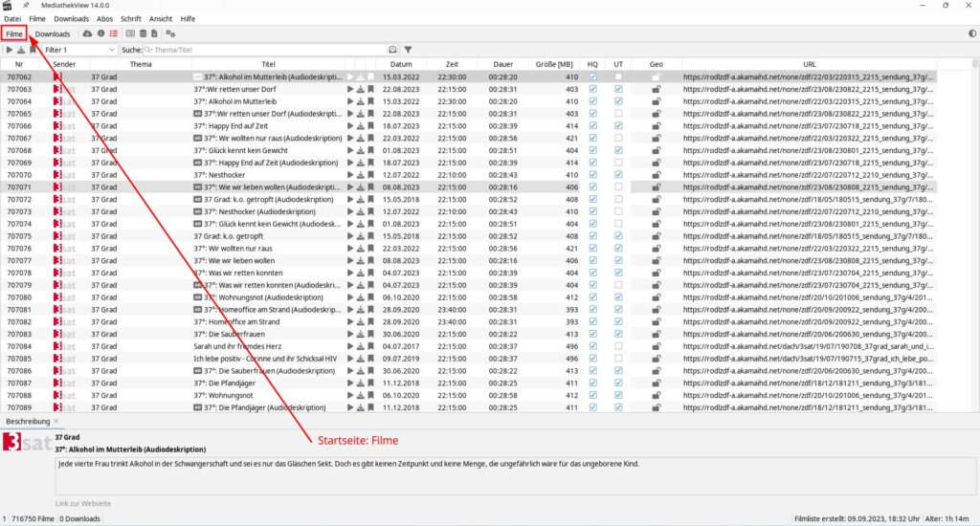Viewport: 980px width, 526px height.
Task: Click '0 Downloads' in status bar
Action: pos(80,518)
